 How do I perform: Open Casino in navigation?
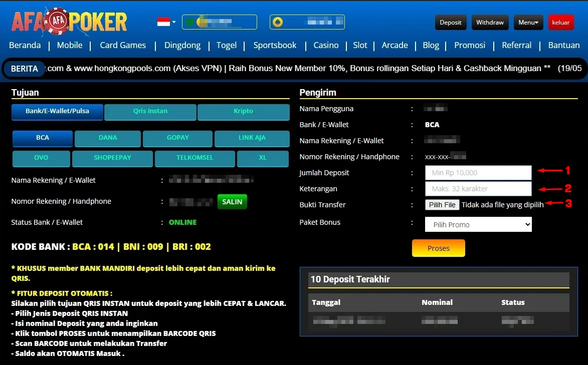(326, 46)
